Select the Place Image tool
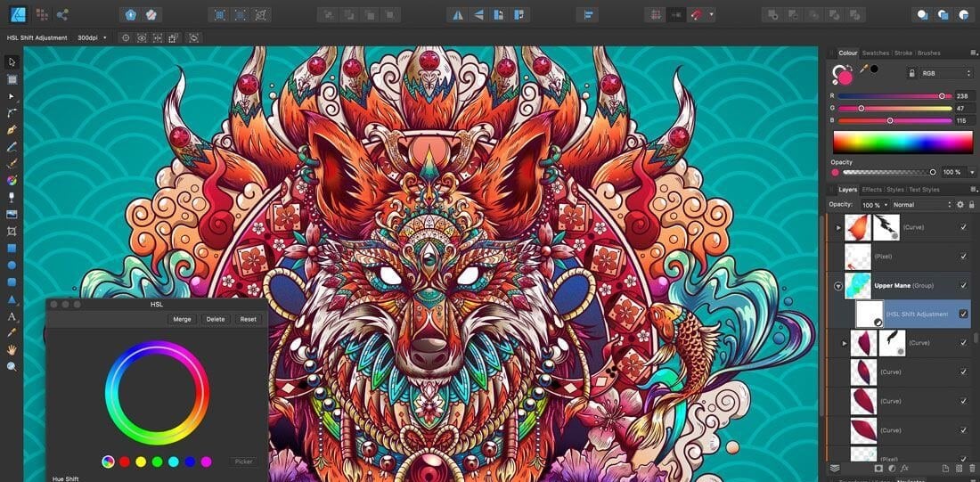 (x=12, y=215)
